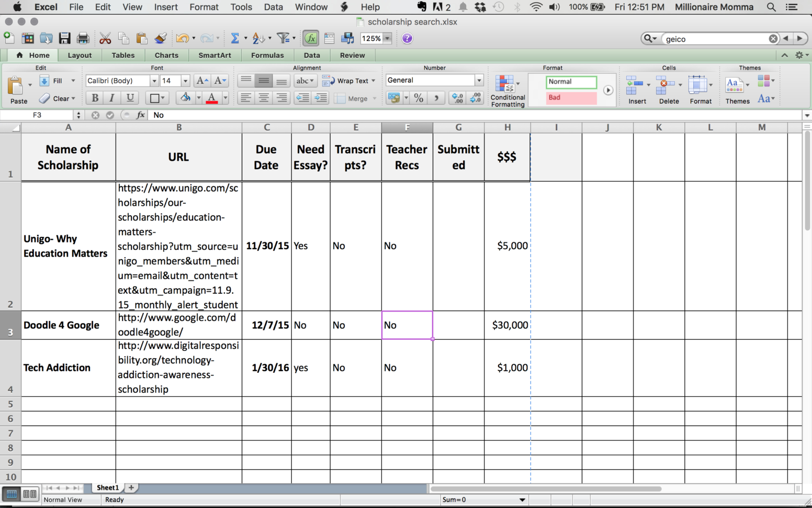This screenshot has height=508, width=812.
Task: Click the Percent style button
Action: coord(419,98)
